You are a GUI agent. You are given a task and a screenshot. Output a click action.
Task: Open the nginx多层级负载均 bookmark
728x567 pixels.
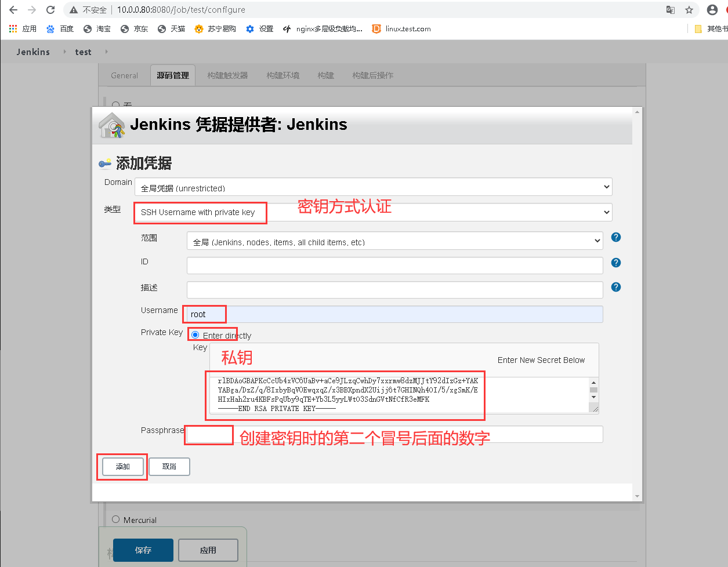[x=323, y=29]
